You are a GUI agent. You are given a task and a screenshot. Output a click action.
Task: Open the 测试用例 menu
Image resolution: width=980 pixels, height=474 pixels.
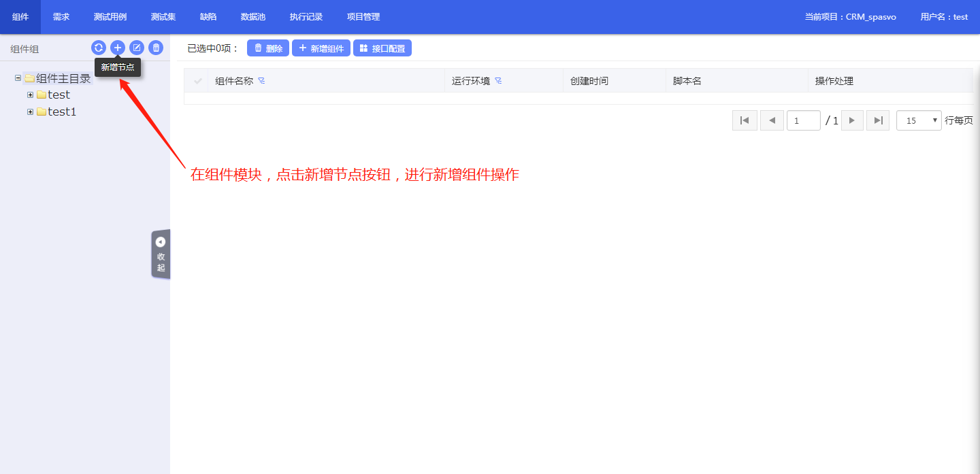click(110, 17)
